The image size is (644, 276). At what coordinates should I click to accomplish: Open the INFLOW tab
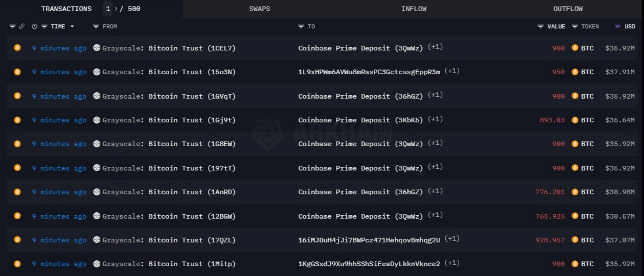(x=414, y=9)
